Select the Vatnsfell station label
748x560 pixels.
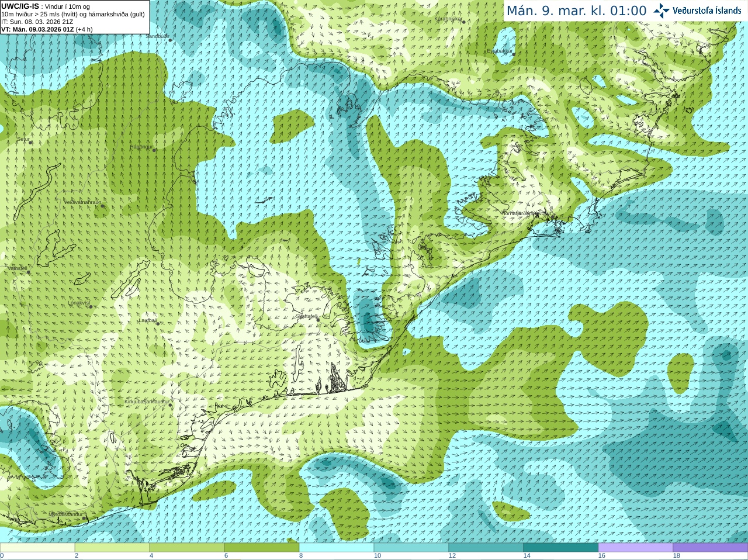click(x=18, y=268)
